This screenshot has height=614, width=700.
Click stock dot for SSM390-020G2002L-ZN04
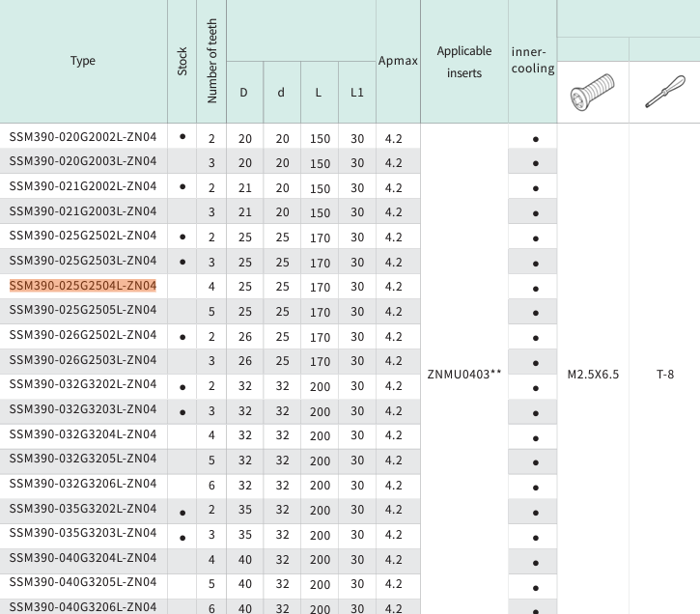pyautogui.click(x=182, y=137)
